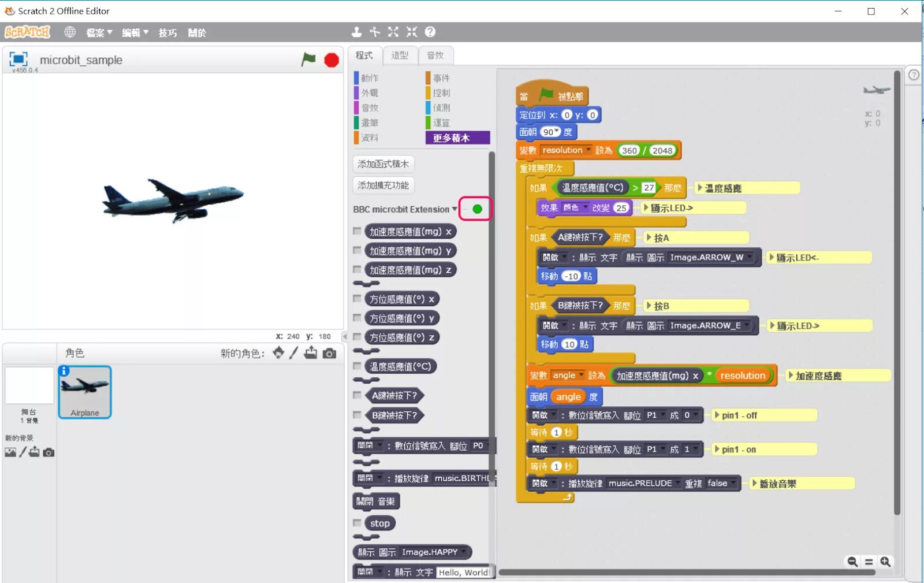The width and height of the screenshot is (924, 583).
Task: Select the 事件 events category
Action: [x=441, y=77]
